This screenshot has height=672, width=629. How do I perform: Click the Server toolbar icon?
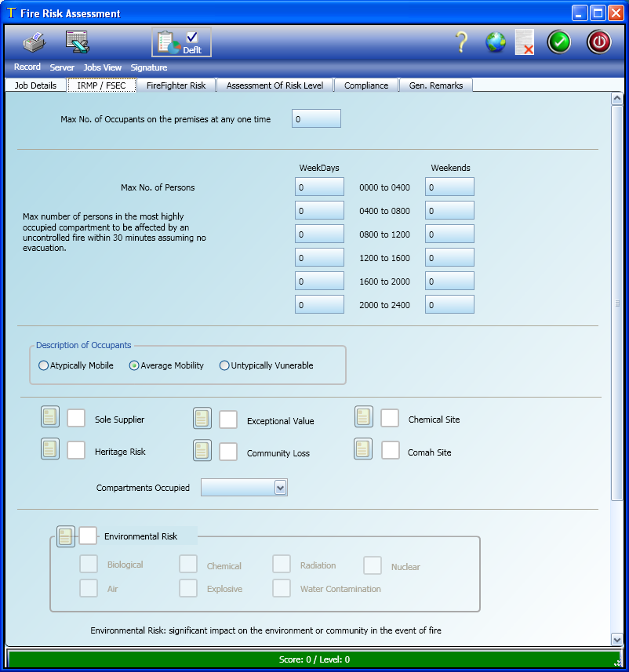77,42
